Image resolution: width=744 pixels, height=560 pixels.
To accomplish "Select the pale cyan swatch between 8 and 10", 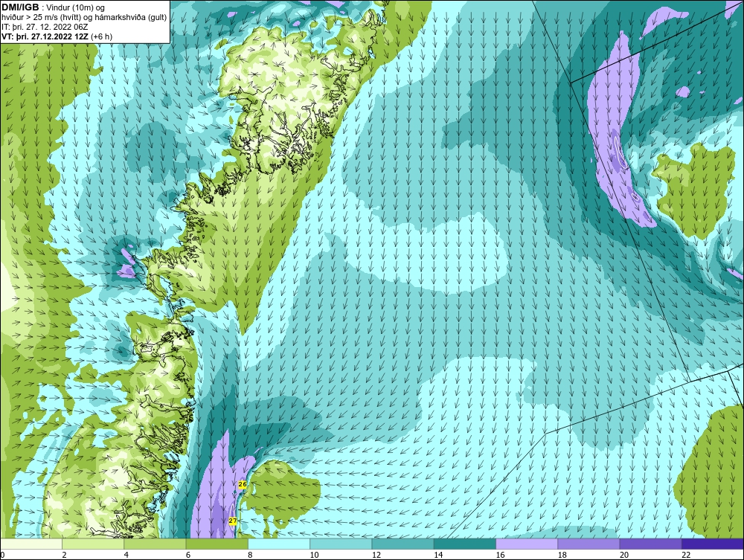I will click(279, 544).
